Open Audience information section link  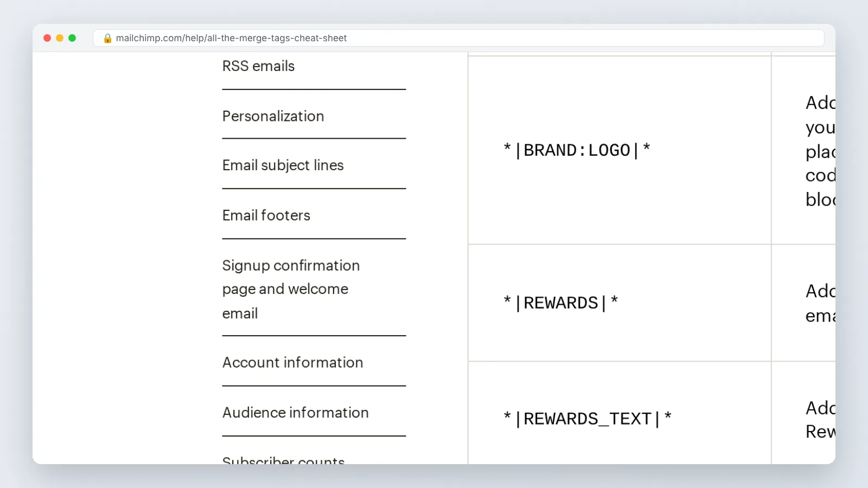(x=295, y=413)
